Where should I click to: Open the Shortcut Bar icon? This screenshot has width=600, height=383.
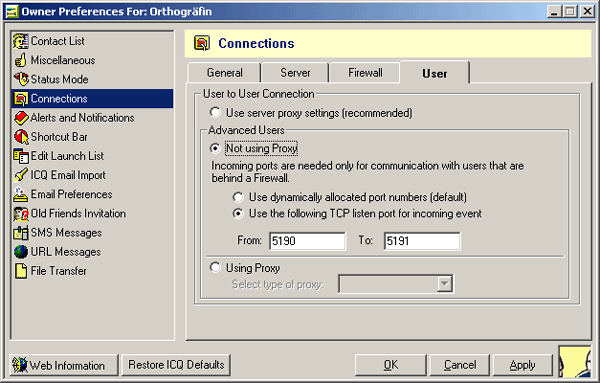point(21,137)
